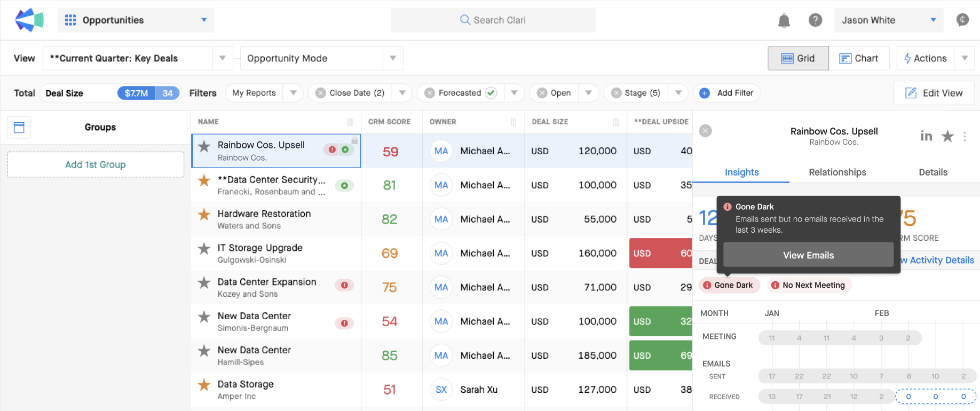Use the OWNER column resize handle

pyautogui.click(x=513, y=122)
